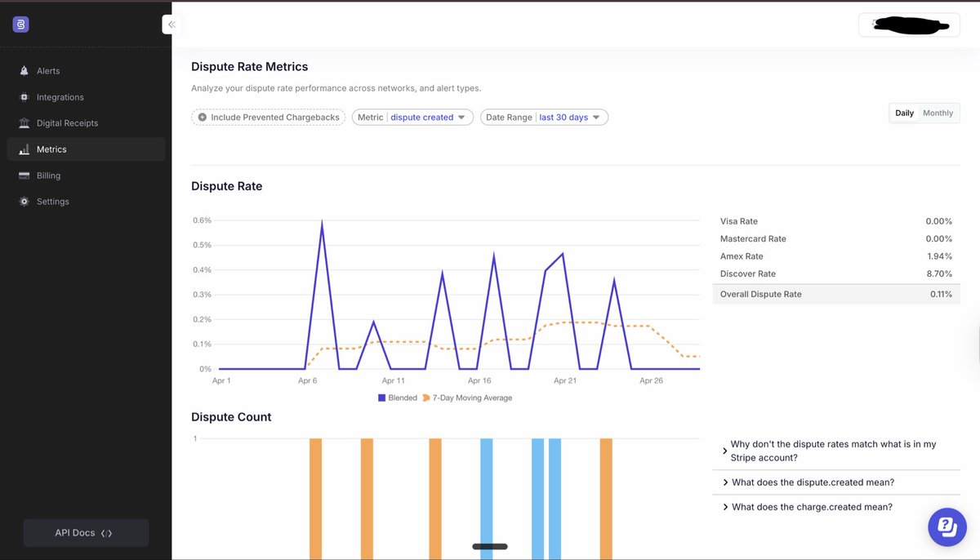This screenshot has width=980, height=560.
Task: Expand 'Why don't the dispute rates match' question
Action: (836, 451)
